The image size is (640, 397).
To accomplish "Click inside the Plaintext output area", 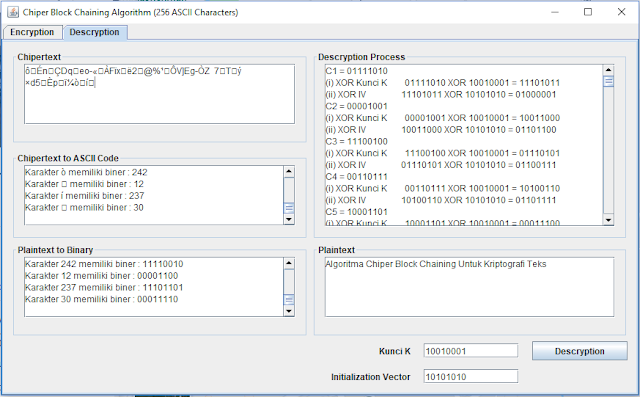I will tap(469, 287).
